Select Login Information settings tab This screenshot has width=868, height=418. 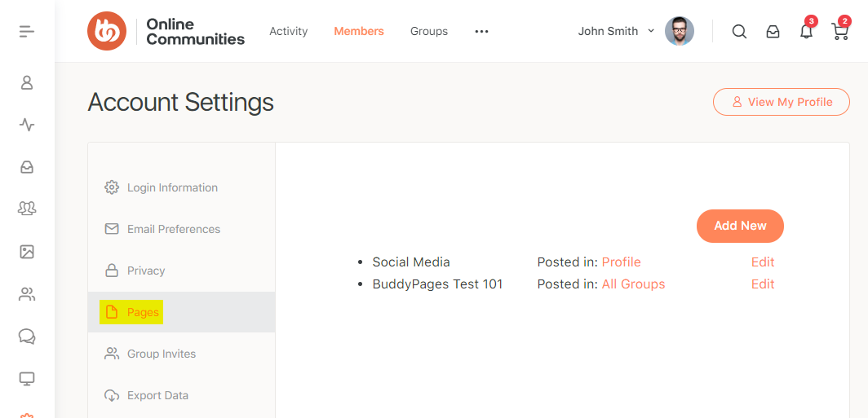[172, 187]
